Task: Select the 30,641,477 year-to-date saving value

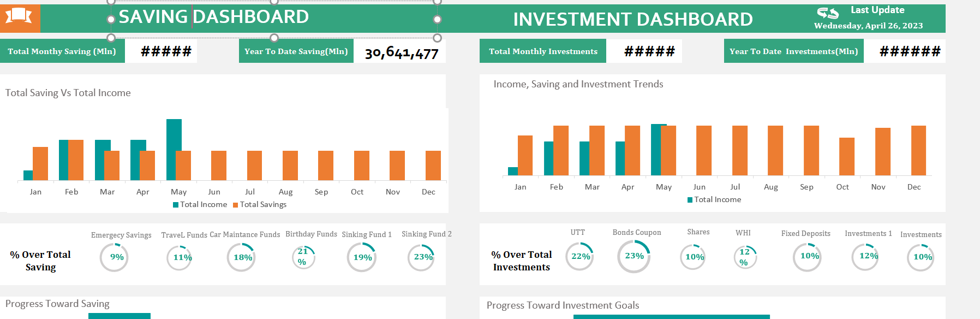Action: coord(401,53)
